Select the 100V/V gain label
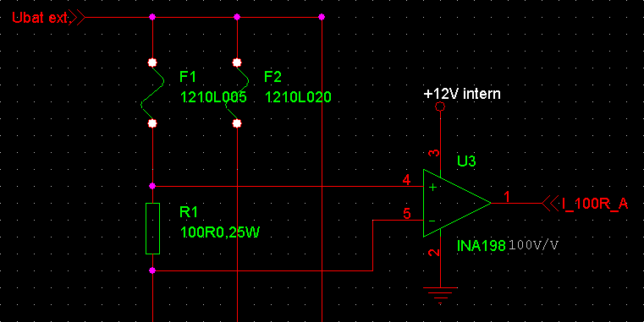This screenshot has width=644, height=322. point(533,246)
